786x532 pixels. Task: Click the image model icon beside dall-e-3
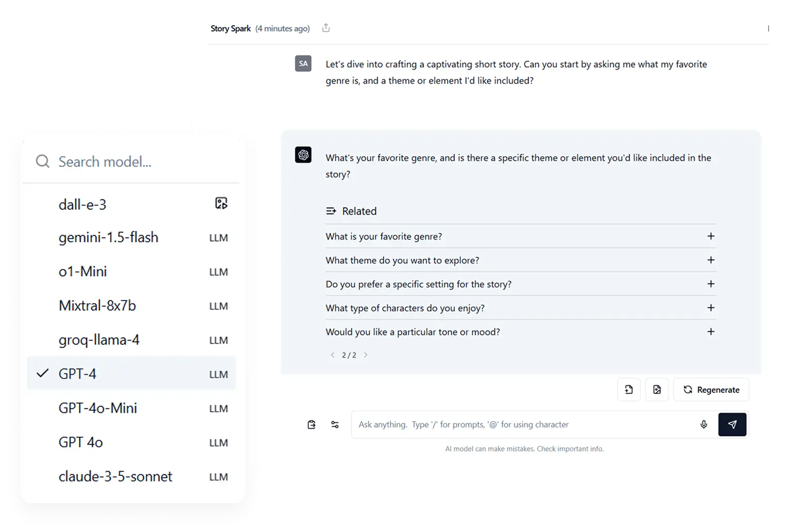point(221,203)
